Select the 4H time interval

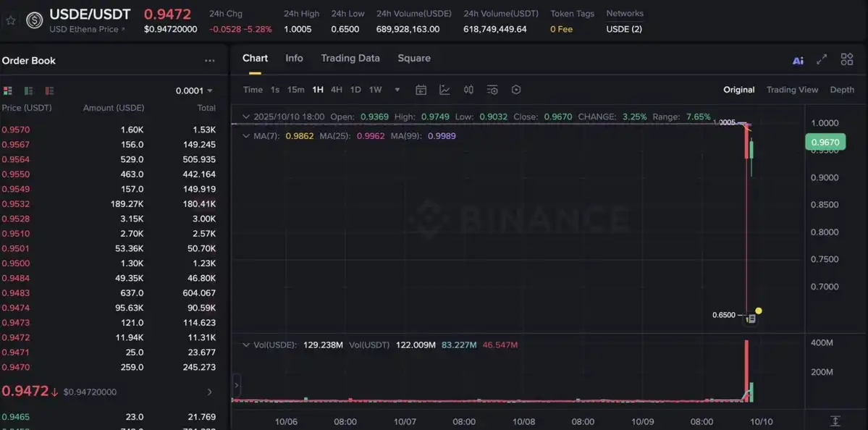point(337,90)
